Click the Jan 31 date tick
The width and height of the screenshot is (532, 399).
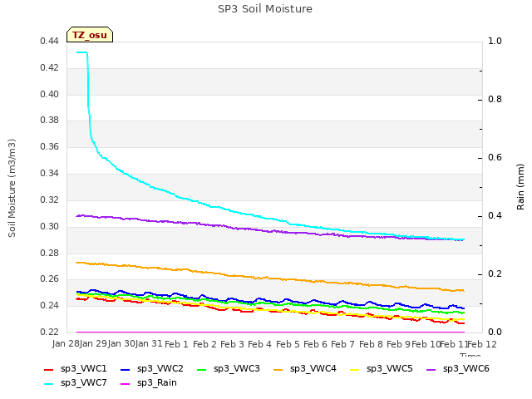pyautogui.click(x=149, y=344)
